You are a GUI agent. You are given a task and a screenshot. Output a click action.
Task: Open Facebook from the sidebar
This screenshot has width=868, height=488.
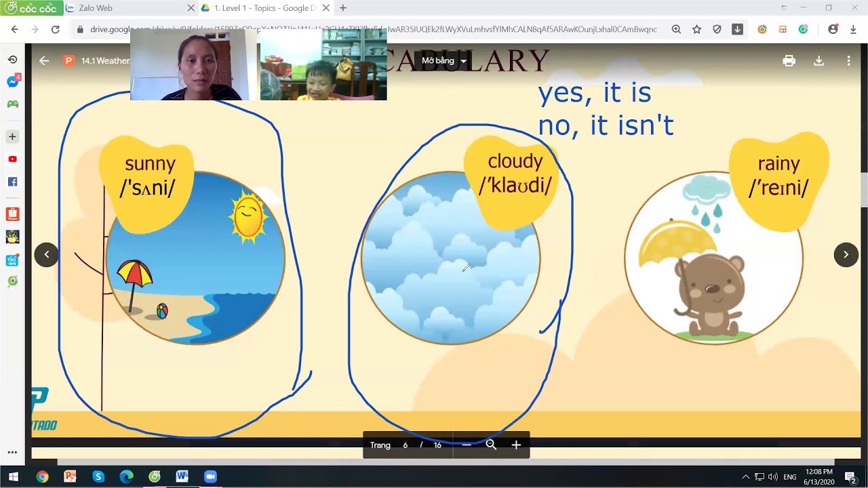coord(12,182)
